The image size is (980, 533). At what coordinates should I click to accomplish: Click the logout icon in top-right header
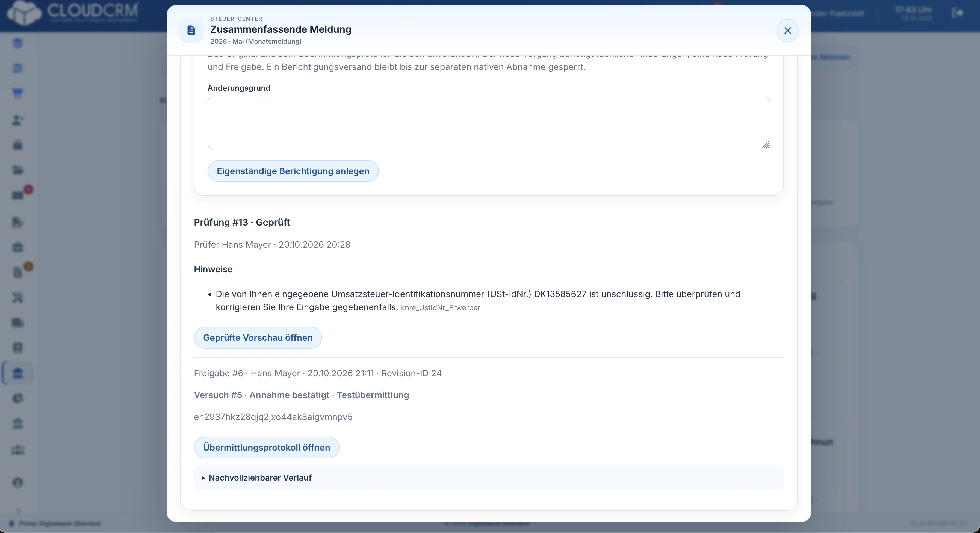(958, 13)
